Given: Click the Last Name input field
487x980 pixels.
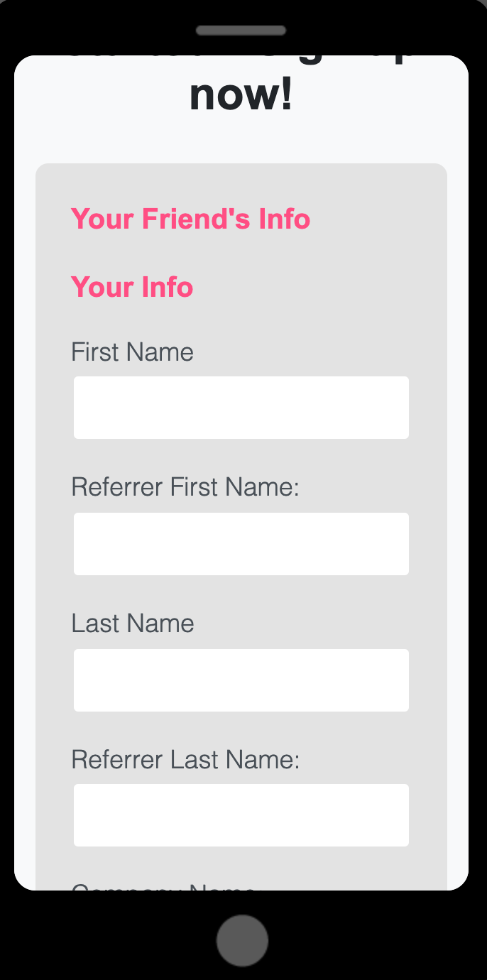Looking at the screenshot, I should tap(241, 680).
